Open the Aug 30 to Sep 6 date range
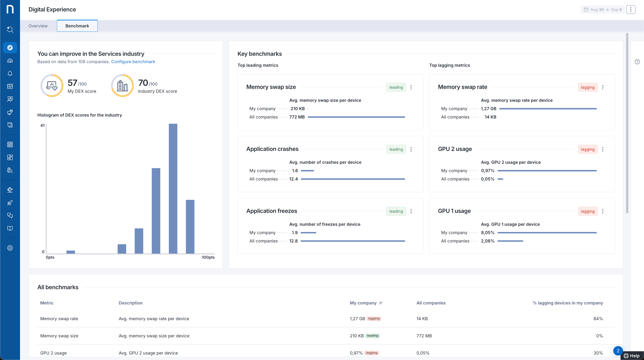Viewport: 644px width, 360px height. pos(603,10)
